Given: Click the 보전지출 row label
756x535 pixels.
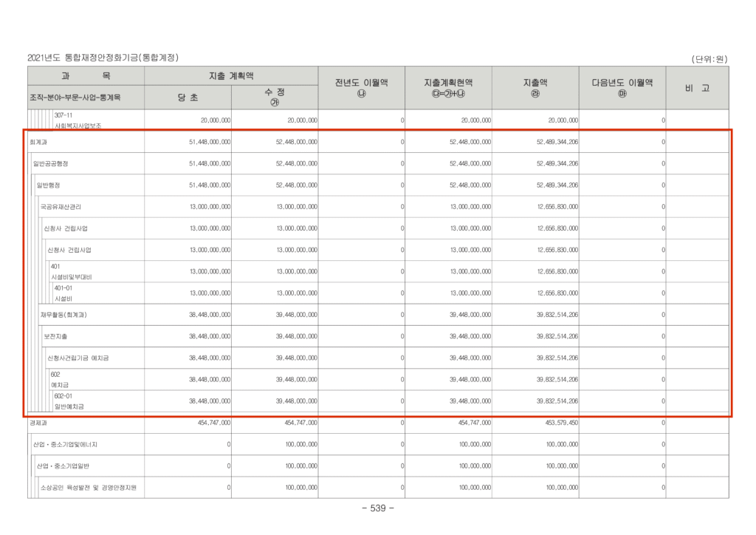Looking at the screenshot, I should tap(55, 336).
